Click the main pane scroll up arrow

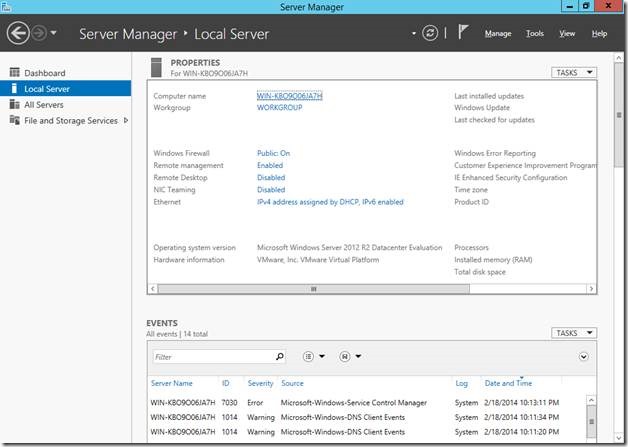pos(619,58)
